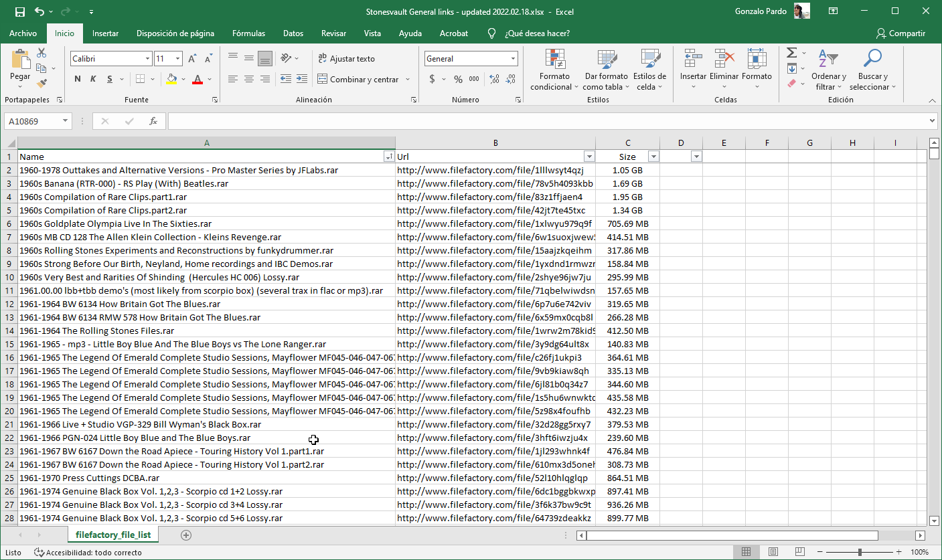The image size is (942, 560).
Task: Undo the last action
Action: [40, 11]
